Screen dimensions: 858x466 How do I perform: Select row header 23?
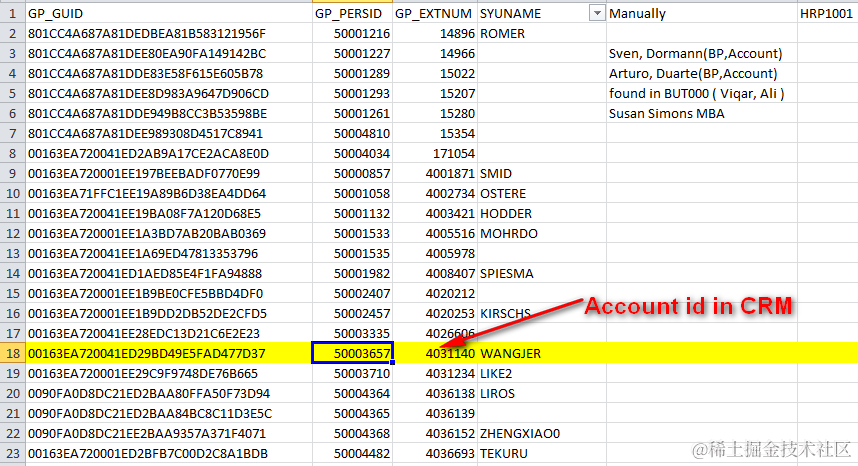13,453
